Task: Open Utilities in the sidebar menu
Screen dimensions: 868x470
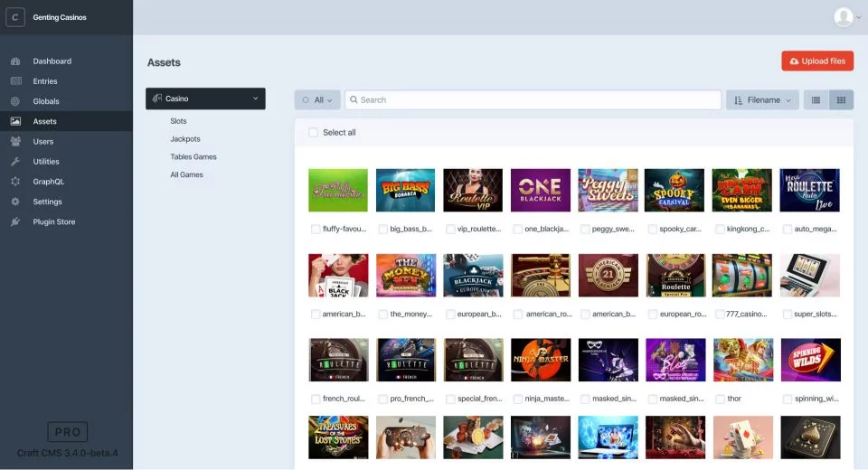Action: click(46, 162)
